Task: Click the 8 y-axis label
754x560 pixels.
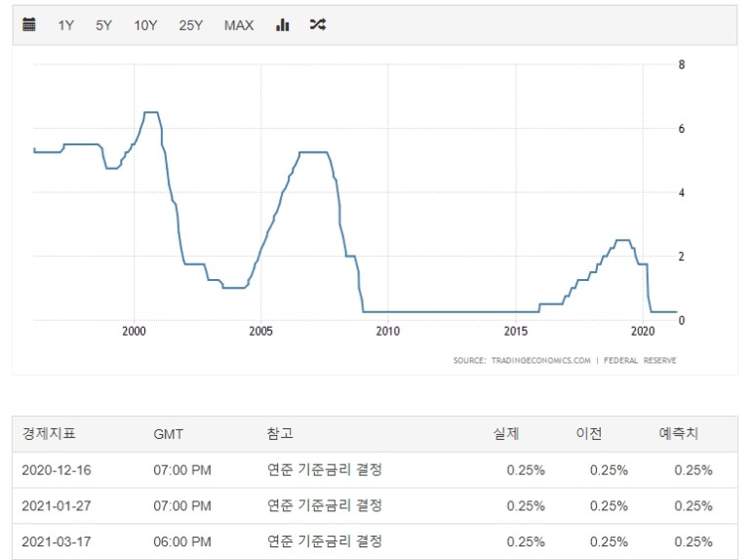Action: pyautogui.click(x=682, y=64)
